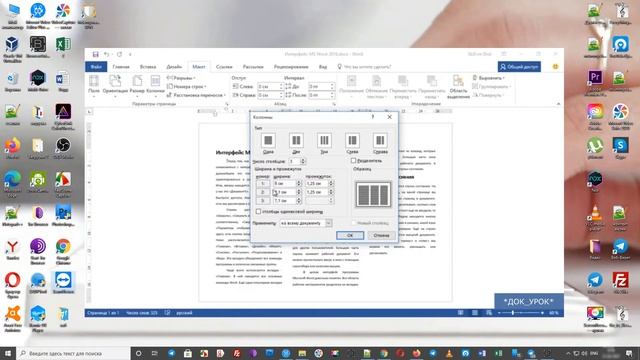Select the Справа right-column preset
The height and width of the screenshot is (360, 640).
point(380,140)
